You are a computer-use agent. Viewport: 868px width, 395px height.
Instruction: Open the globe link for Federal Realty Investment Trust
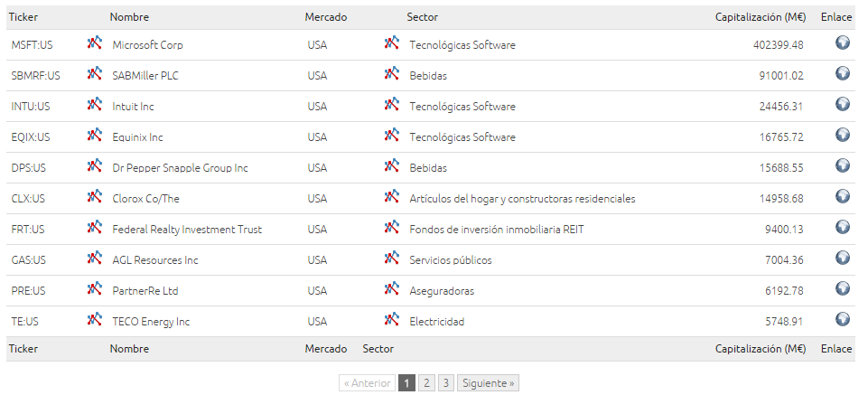[x=843, y=227]
